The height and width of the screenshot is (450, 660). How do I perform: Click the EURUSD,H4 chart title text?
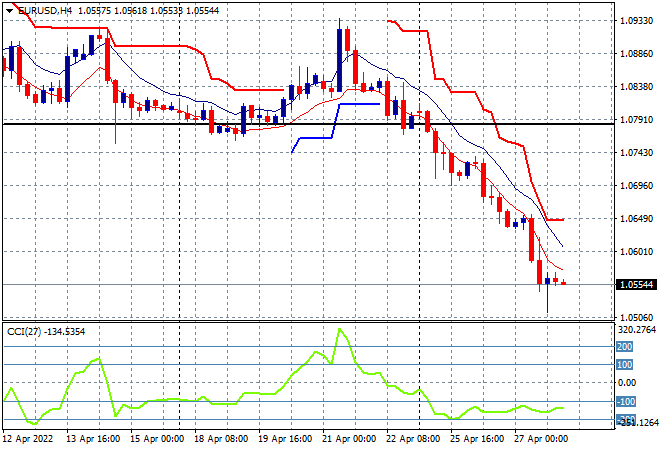tap(44, 9)
